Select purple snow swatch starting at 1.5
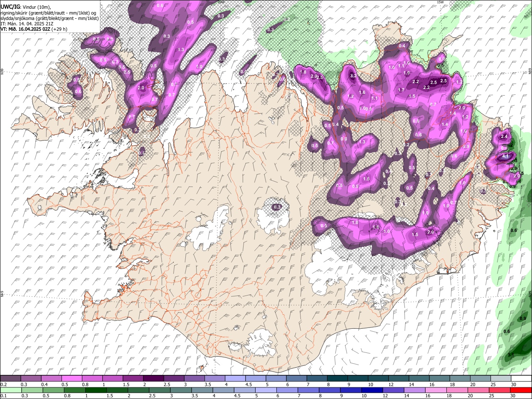This screenshot has width=532, height=399. coord(133,378)
